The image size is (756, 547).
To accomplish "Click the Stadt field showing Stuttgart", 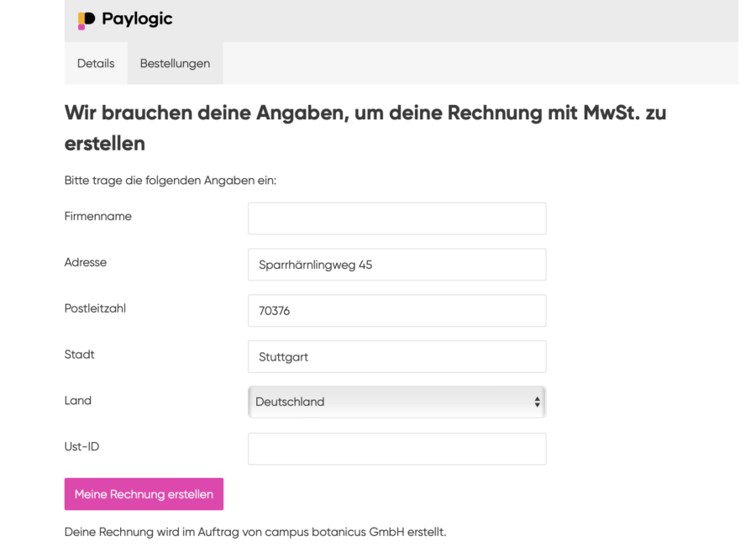I will click(396, 357).
